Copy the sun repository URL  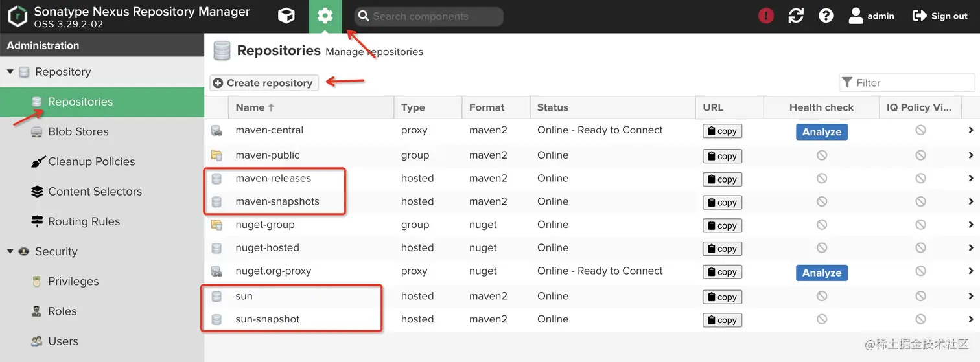coord(722,297)
